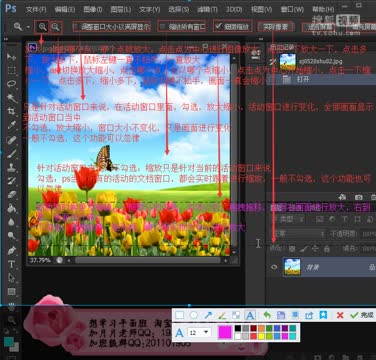Select the Blur tool droplet icon
The width and height of the screenshot is (376, 360).
pyautogui.click(x=12, y=222)
